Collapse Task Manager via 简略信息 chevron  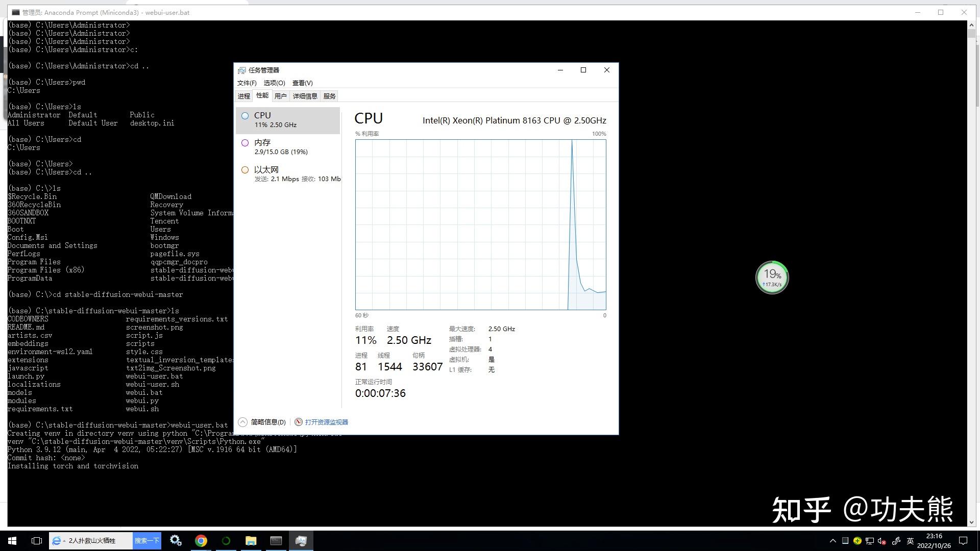pyautogui.click(x=243, y=422)
